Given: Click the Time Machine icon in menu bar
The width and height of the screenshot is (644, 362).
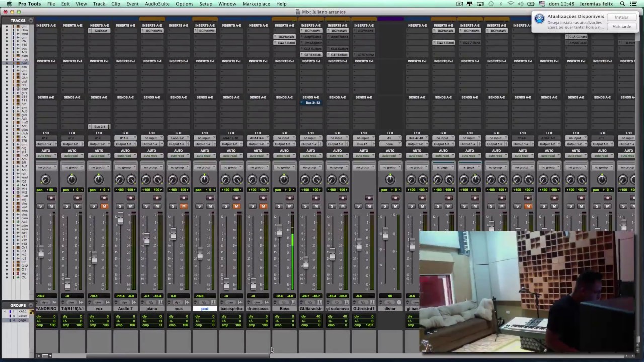Looking at the screenshot, I should (491, 4).
